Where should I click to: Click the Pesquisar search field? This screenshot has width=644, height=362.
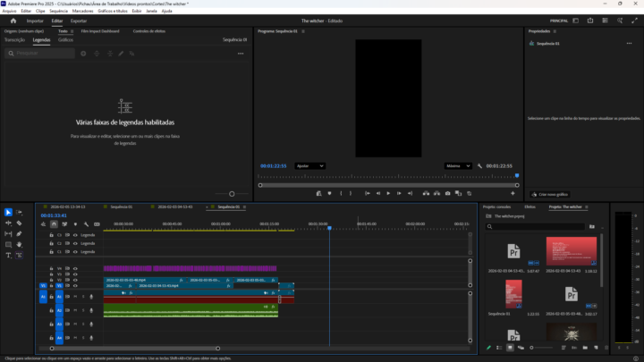(x=40, y=54)
